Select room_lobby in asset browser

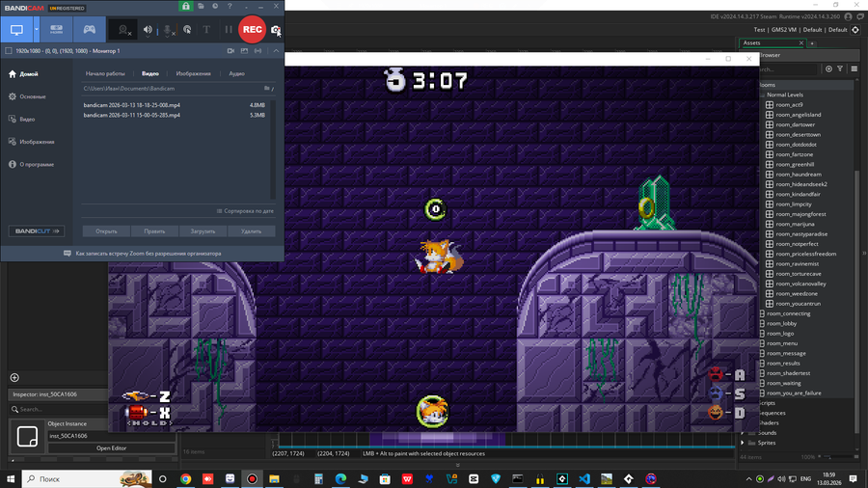[781, 324]
